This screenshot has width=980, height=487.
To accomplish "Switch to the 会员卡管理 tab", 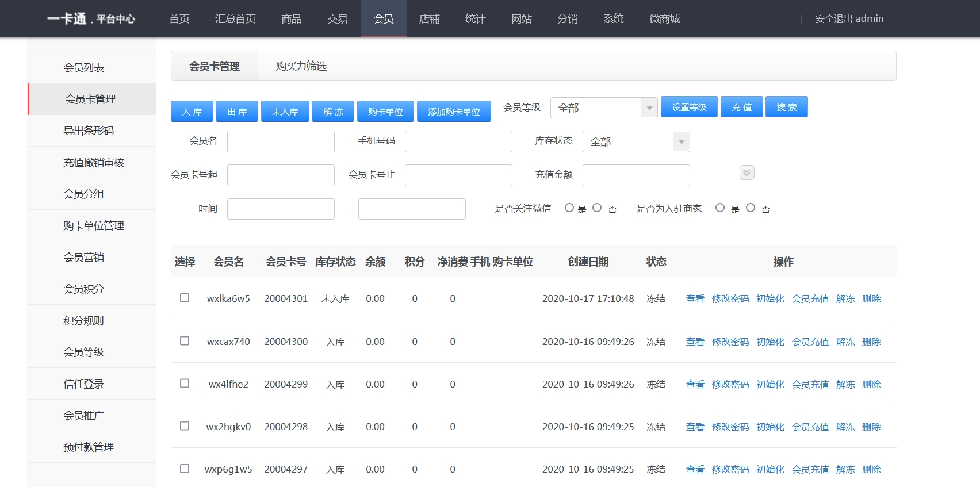I will [215, 66].
